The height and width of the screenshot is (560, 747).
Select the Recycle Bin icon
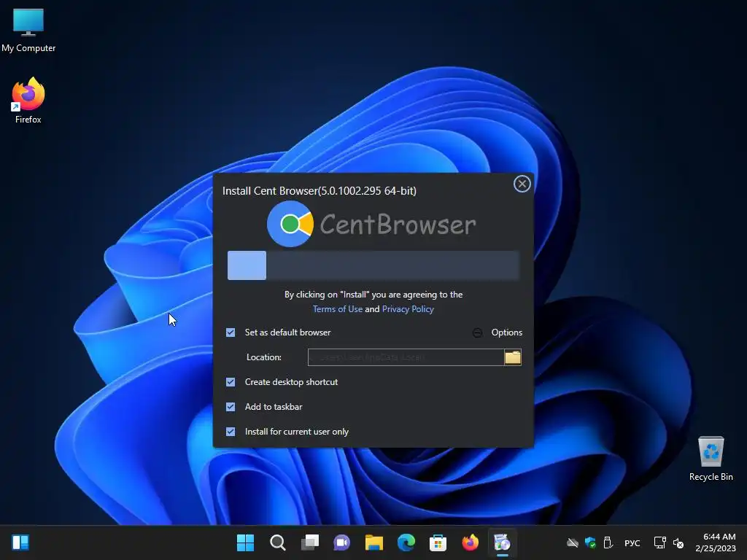coord(711,459)
